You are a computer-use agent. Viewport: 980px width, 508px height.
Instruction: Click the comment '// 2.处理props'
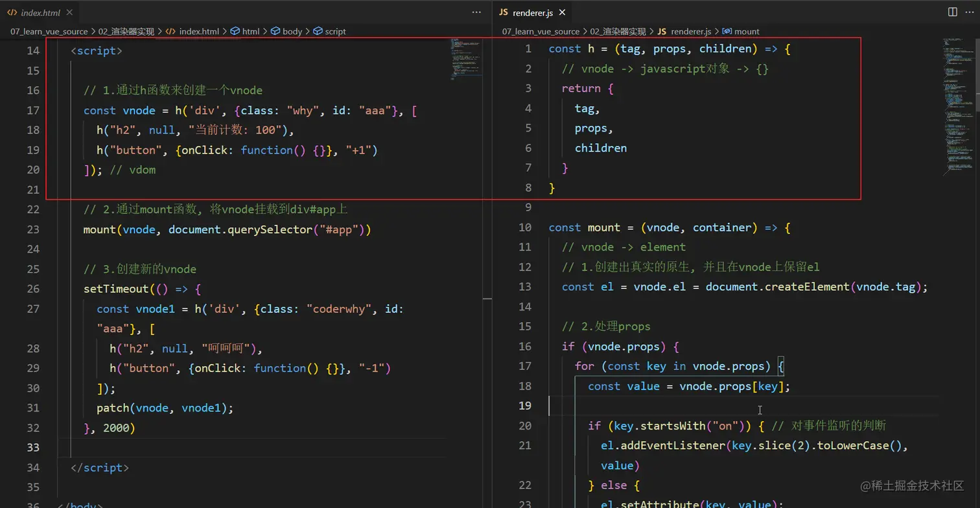tap(606, 327)
